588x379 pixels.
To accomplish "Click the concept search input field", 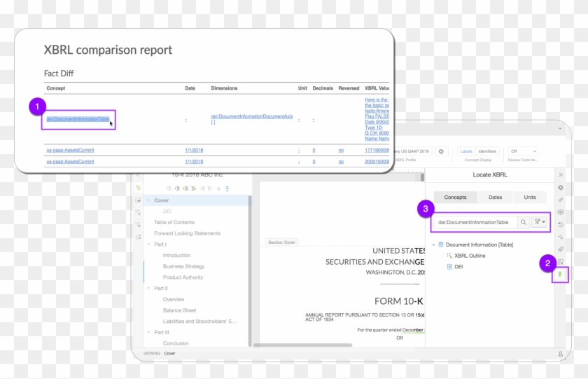I will pos(473,222).
